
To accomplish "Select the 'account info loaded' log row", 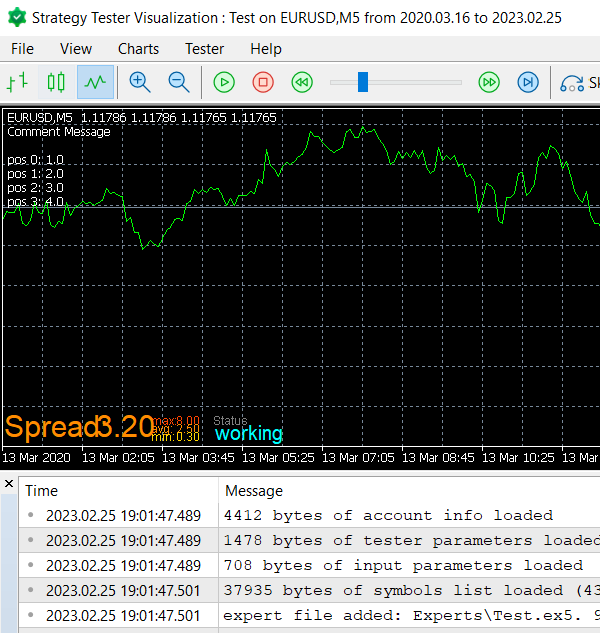I will [309, 516].
